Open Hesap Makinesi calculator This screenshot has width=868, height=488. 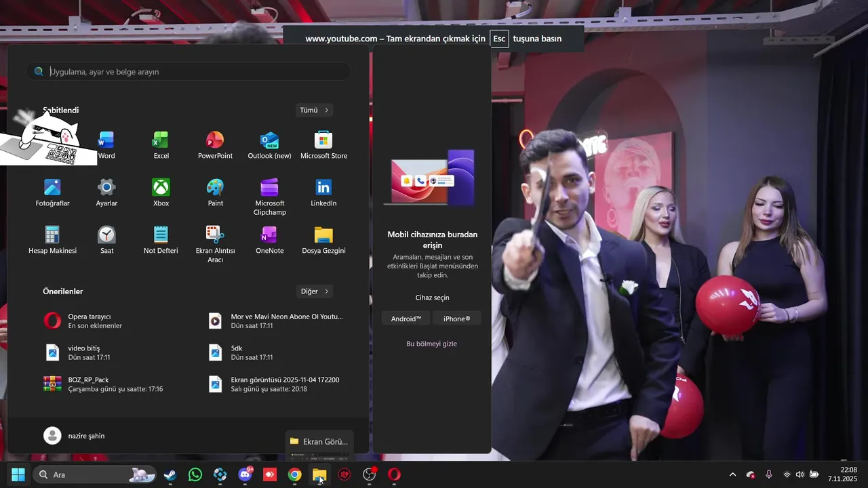[52, 241]
